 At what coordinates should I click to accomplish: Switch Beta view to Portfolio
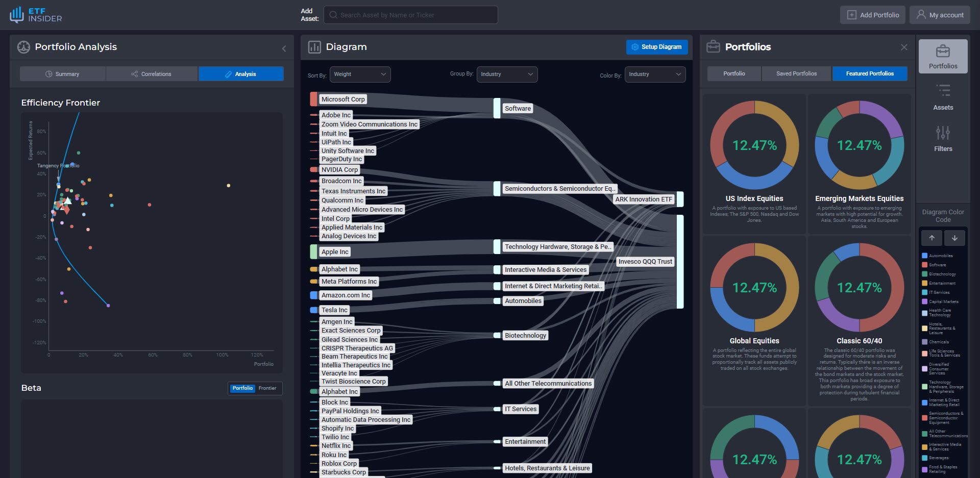242,388
